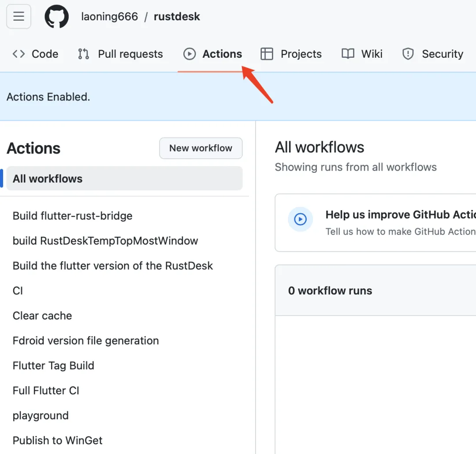Open the Code tab
The height and width of the screenshot is (454, 476).
(35, 54)
